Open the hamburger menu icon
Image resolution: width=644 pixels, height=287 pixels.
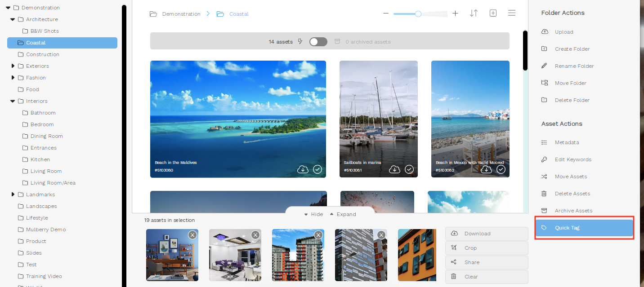point(512,13)
